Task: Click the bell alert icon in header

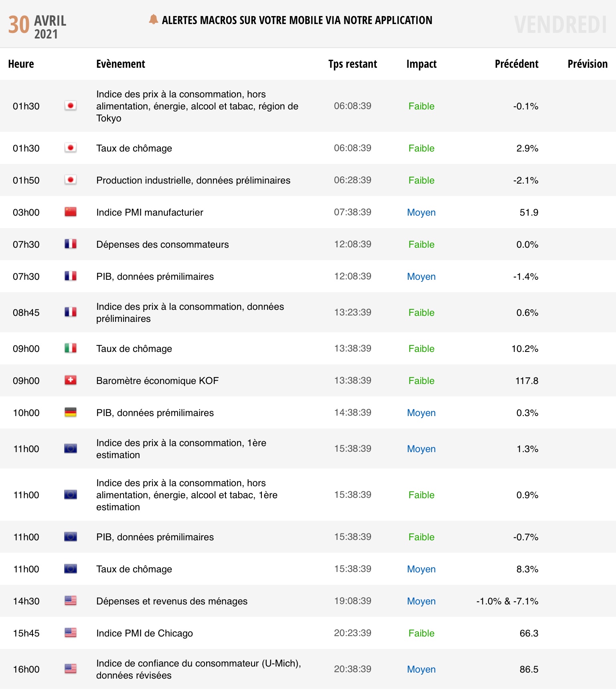Action: pyautogui.click(x=153, y=19)
